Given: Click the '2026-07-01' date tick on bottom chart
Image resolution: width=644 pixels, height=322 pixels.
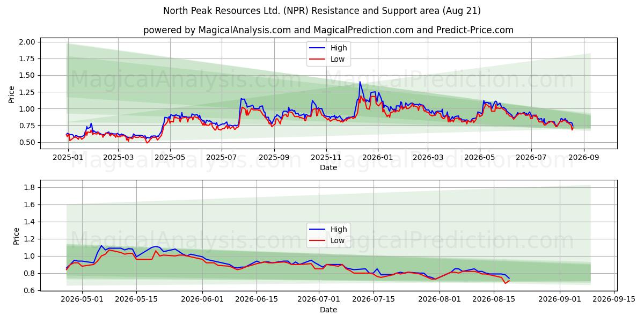Looking at the screenshot, I should pos(319,299).
